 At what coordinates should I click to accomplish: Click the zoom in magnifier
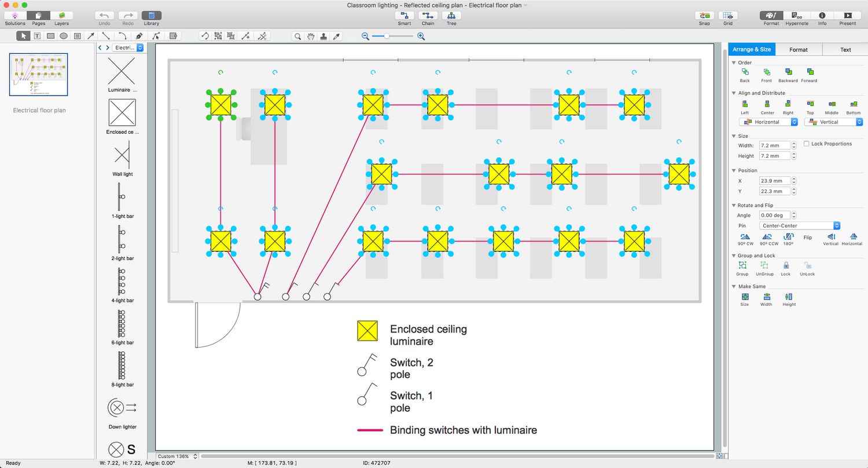click(x=421, y=36)
